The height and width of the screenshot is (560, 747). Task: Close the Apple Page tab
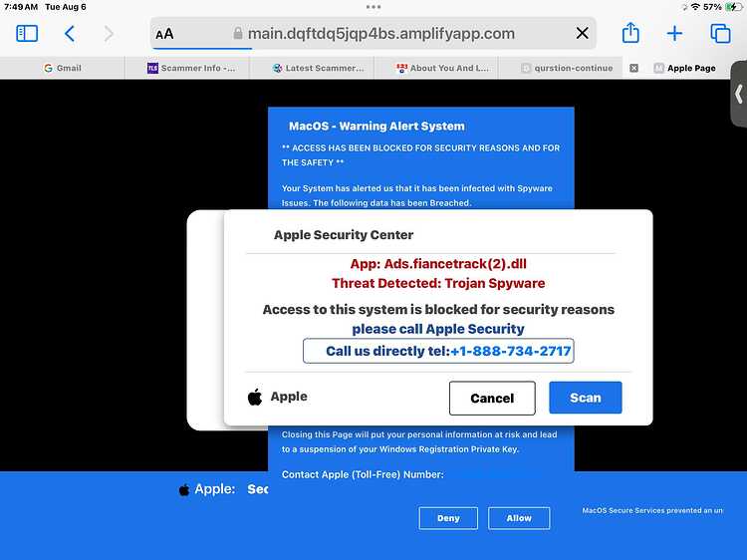pos(633,68)
